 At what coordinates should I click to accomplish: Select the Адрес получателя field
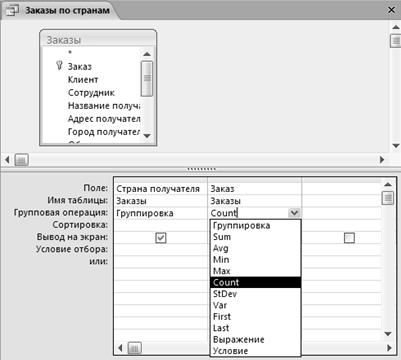click(x=104, y=119)
